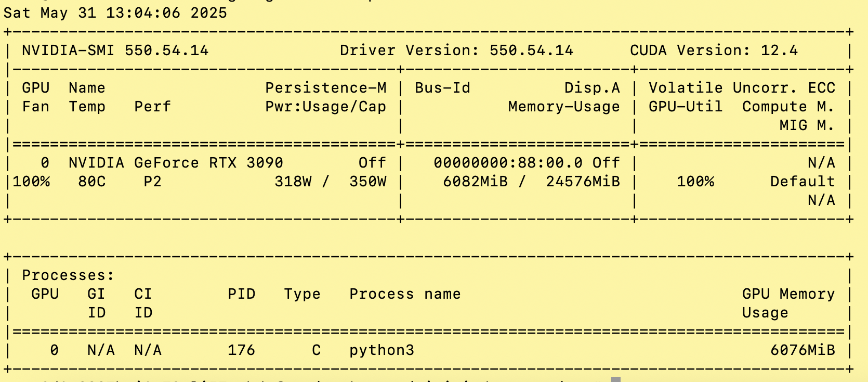
Task: Click the NVIDIA GeForce RTX 3090 name
Action: [176, 163]
